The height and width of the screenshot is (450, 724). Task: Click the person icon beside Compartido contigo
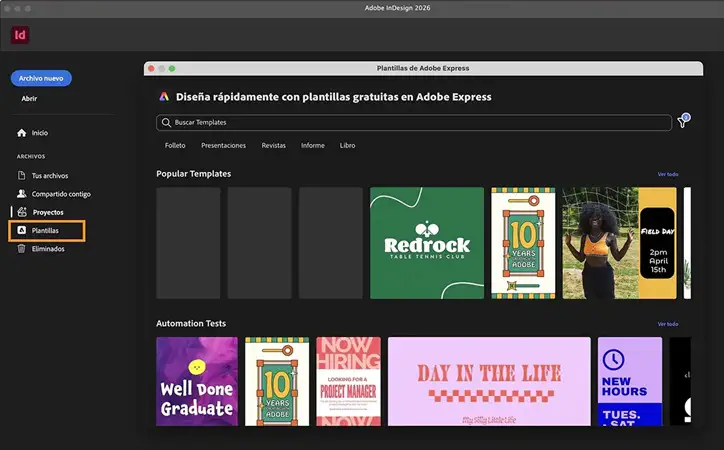point(22,193)
